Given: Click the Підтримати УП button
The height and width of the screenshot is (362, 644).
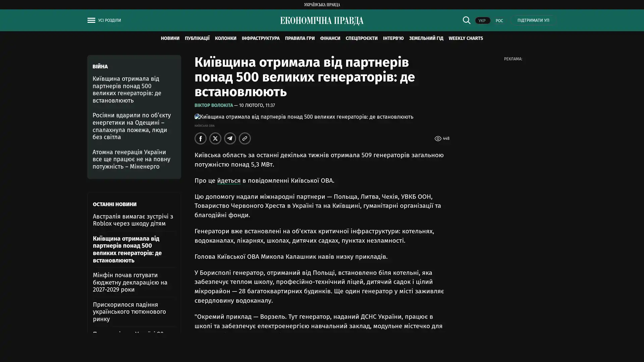Looking at the screenshot, I should tap(533, 20).
